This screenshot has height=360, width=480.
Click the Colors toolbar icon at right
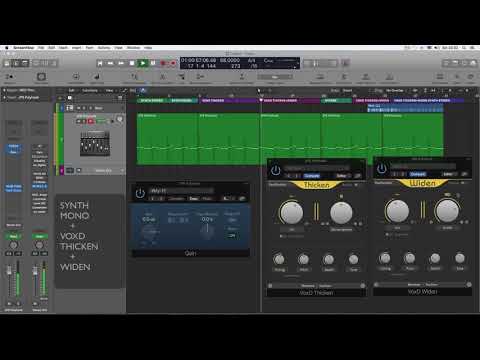[470, 77]
